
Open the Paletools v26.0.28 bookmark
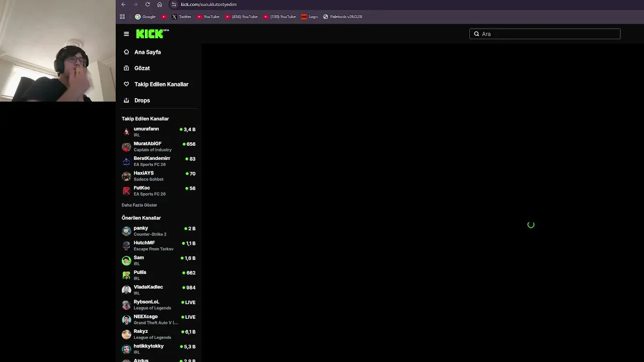point(343,17)
